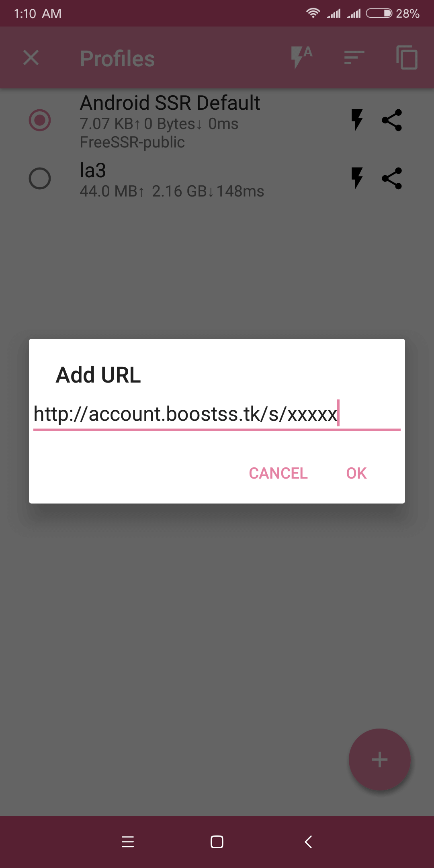Screen dimensions: 434x868
Task: Share the la3 profile
Action: pos(392,178)
